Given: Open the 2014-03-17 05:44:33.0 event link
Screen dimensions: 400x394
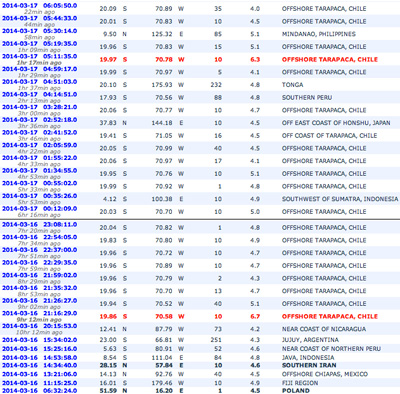Looking at the screenshot, I should 40,18.
